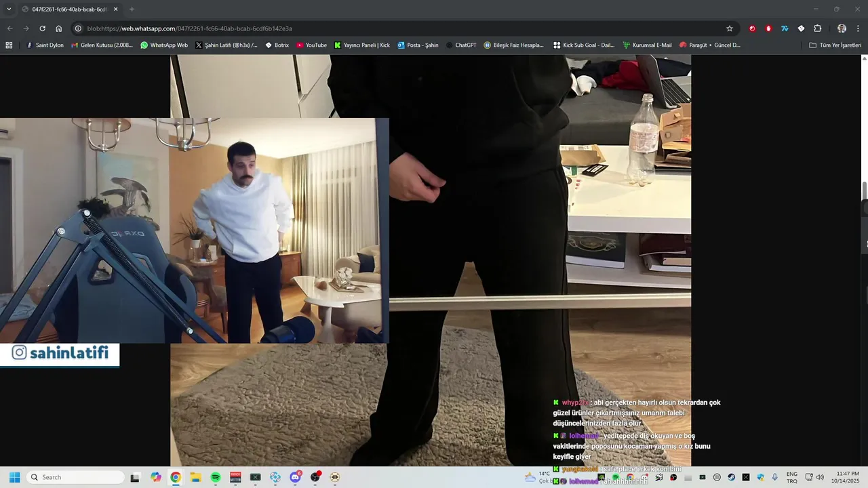Screen dimensions: 868x488
Task: Open Chrome's three-dot menu
Action: (858, 28)
